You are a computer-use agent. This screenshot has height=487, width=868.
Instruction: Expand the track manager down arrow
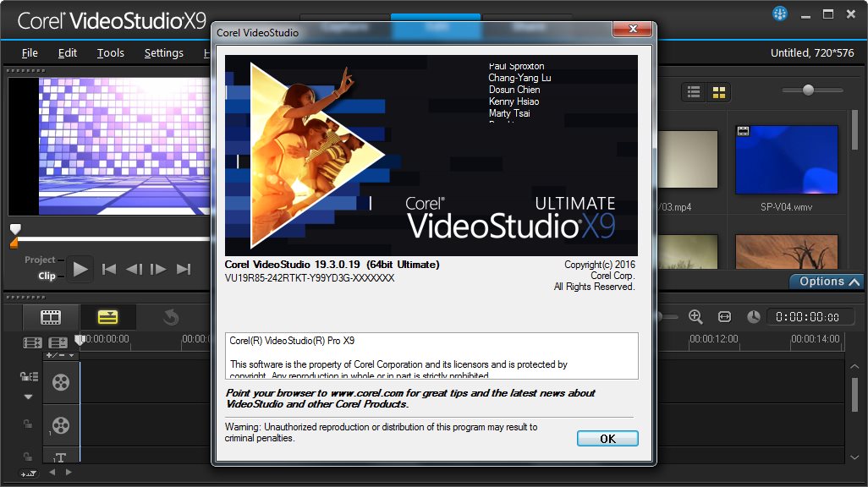(x=28, y=397)
